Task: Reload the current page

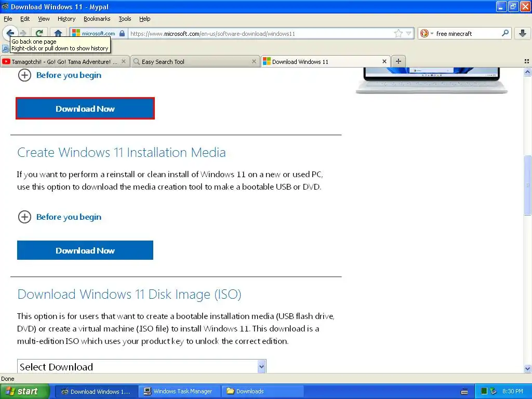Action: point(39,33)
